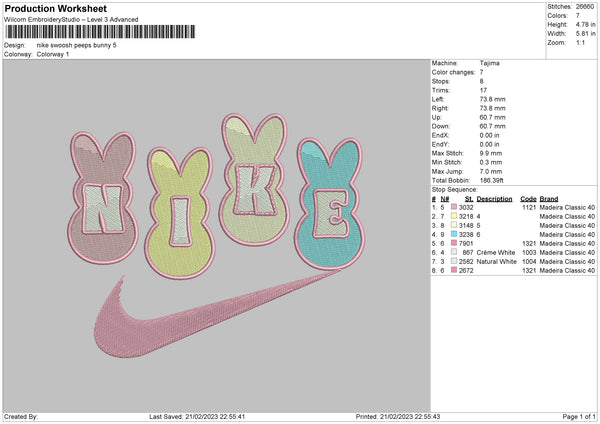Click the Crème White color swatch

tap(452, 252)
